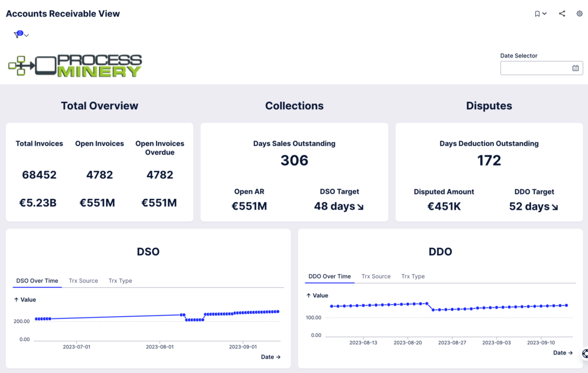Click the bookmark icon in the header

(x=537, y=14)
